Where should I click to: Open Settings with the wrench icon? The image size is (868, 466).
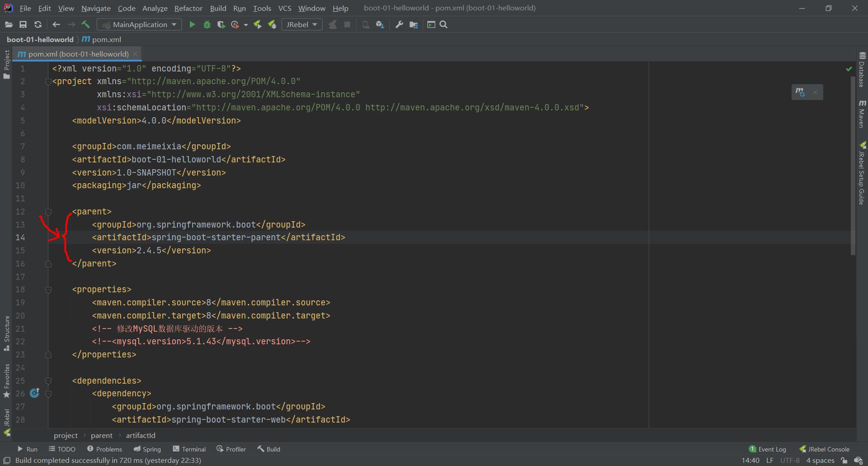click(x=399, y=24)
